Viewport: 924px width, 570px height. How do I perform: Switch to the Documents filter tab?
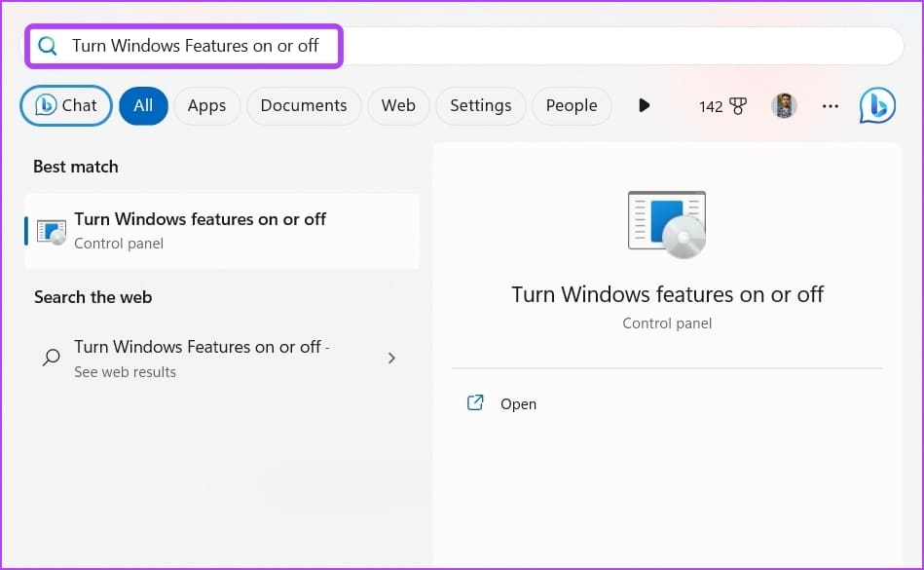point(304,105)
